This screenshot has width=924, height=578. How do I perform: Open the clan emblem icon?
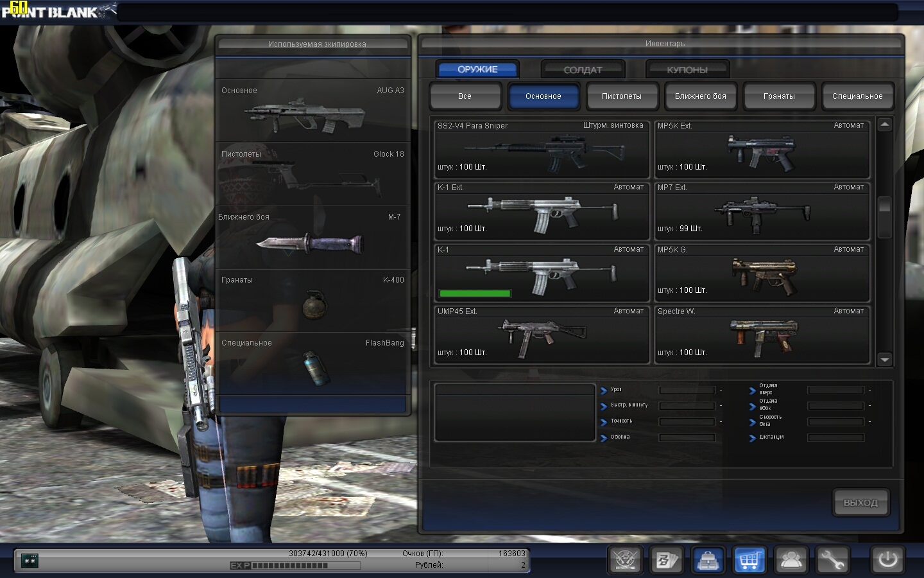point(625,560)
